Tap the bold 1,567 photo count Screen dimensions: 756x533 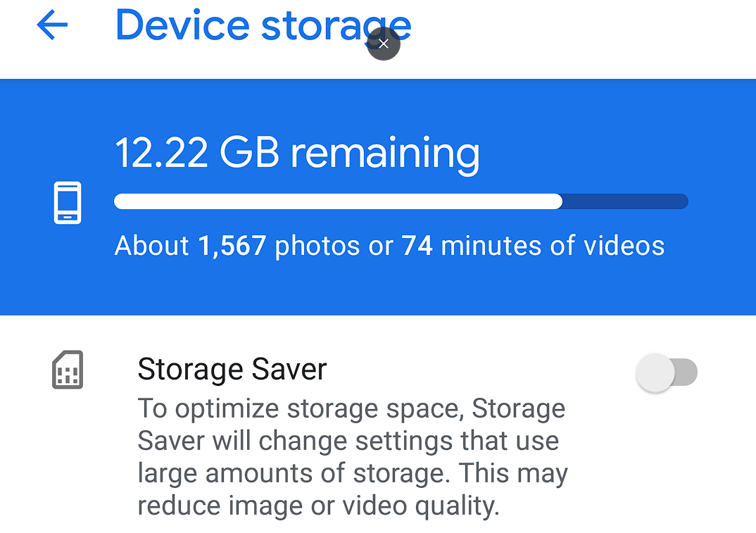click(232, 246)
